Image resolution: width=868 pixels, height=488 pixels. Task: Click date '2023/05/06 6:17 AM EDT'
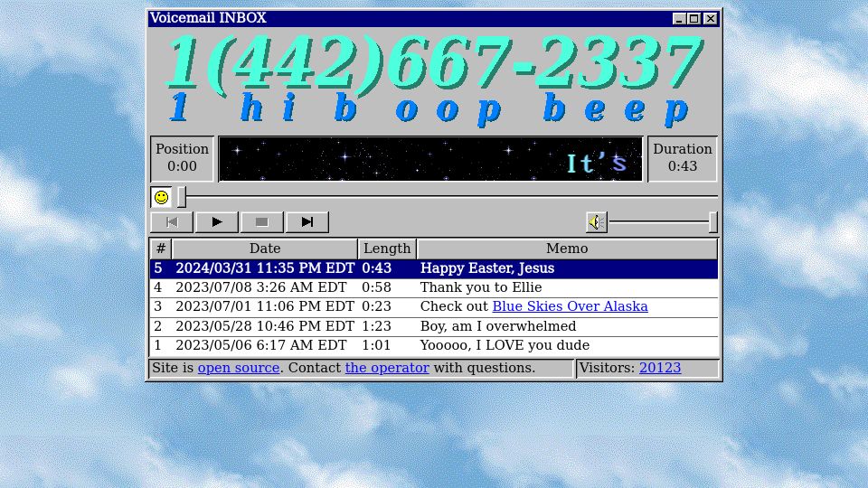pos(260,345)
